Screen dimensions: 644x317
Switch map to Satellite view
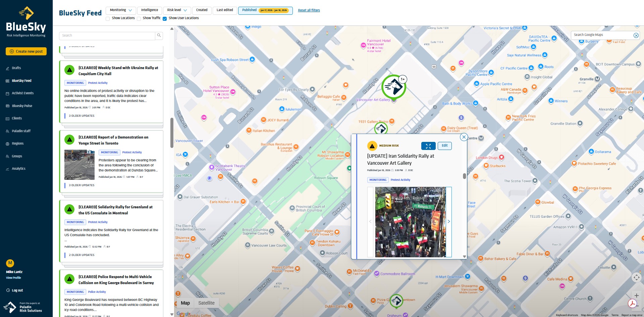206,303
